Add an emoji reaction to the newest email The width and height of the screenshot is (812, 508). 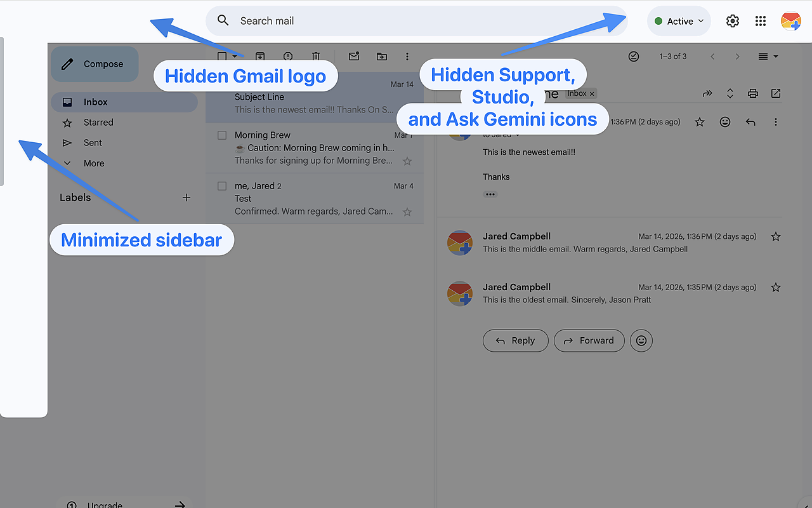[725, 121]
